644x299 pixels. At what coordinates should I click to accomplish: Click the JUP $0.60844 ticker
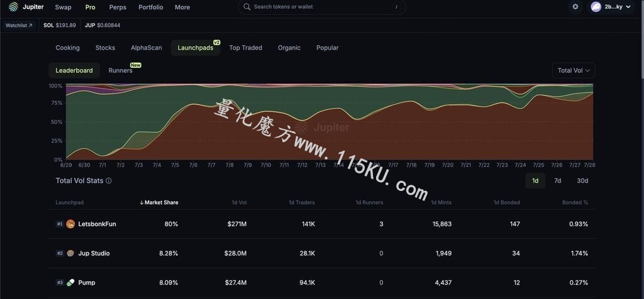tap(103, 25)
